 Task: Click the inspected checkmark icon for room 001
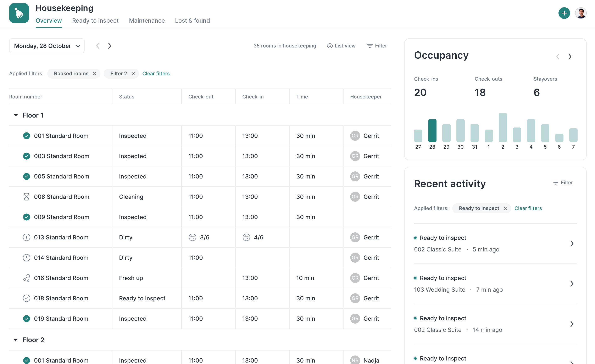(27, 136)
